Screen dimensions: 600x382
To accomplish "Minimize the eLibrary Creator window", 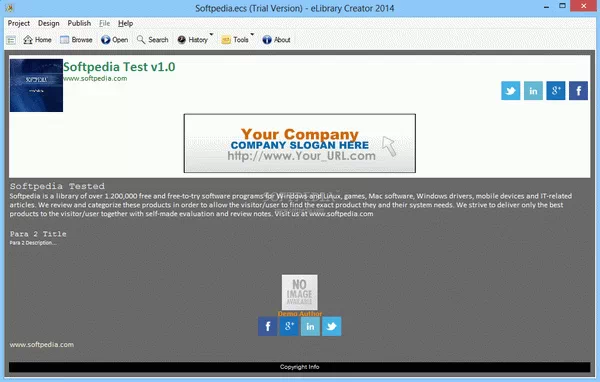I will pos(546,7).
